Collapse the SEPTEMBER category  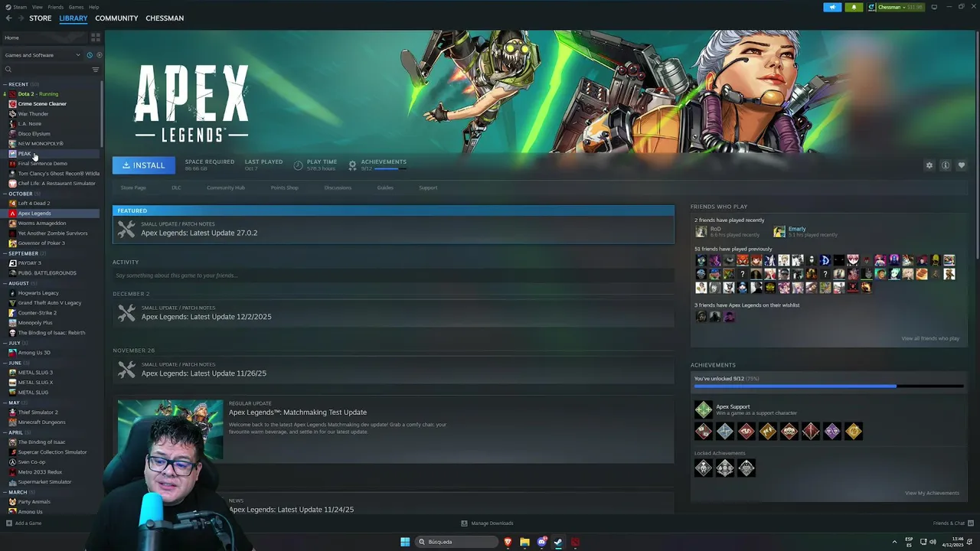tap(5, 253)
